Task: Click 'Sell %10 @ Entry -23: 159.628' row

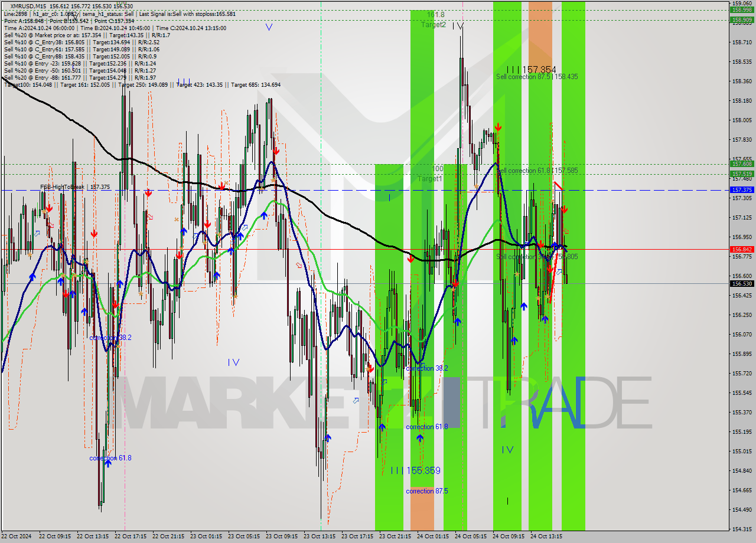Action: (80, 63)
